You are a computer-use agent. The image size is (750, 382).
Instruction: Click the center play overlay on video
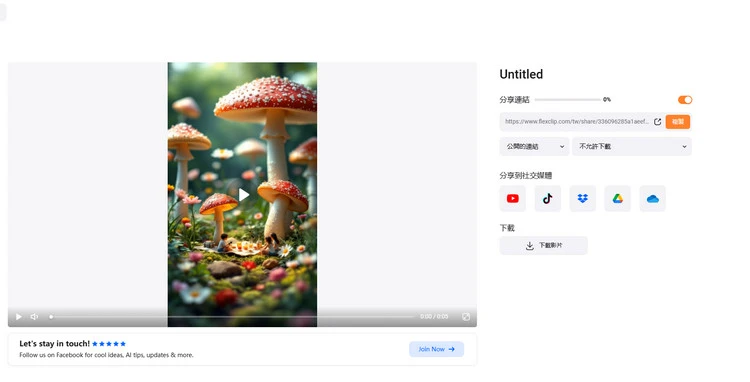pyautogui.click(x=244, y=195)
